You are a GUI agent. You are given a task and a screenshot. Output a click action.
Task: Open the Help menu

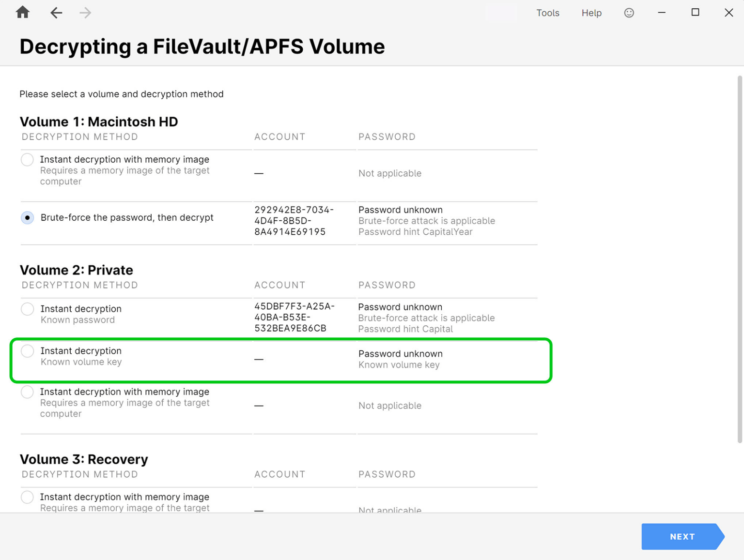click(591, 13)
